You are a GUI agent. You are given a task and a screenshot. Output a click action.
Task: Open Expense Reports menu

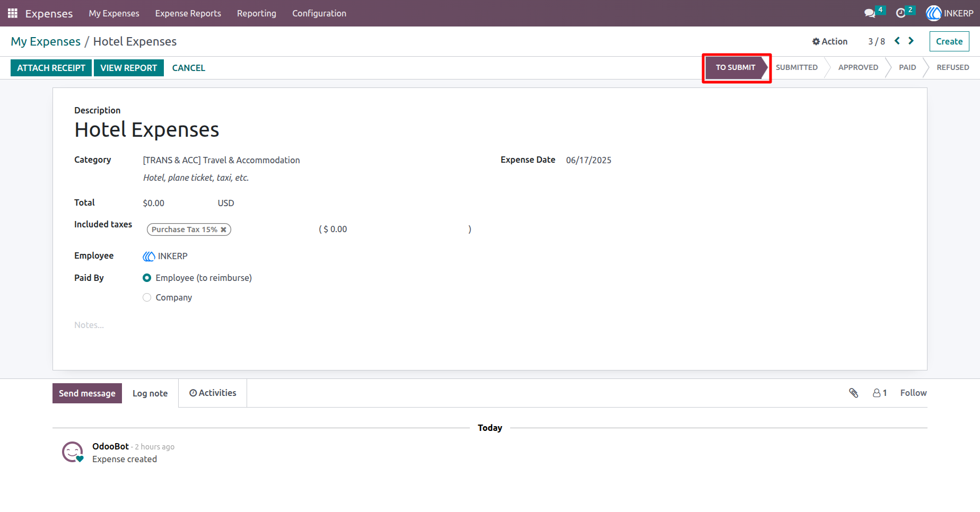click(x=188, y=13)
